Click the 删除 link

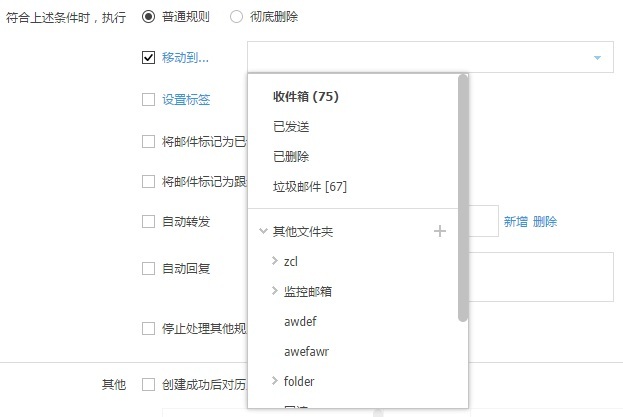point(545,222)
